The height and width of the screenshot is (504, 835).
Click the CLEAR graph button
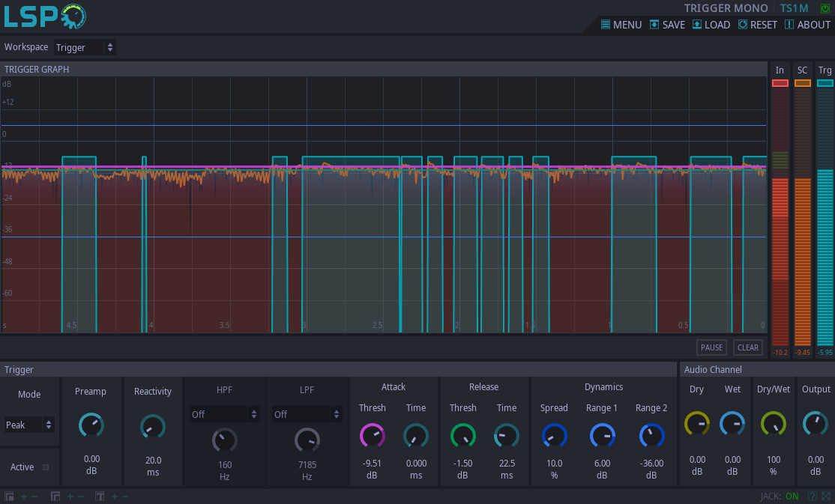coord(747,347)
